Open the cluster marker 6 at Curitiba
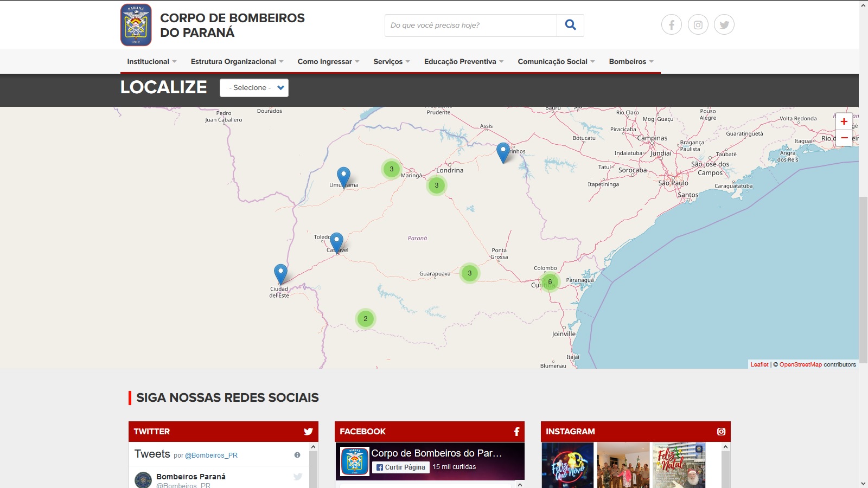 pyautogui.click(x=550, y=282)
